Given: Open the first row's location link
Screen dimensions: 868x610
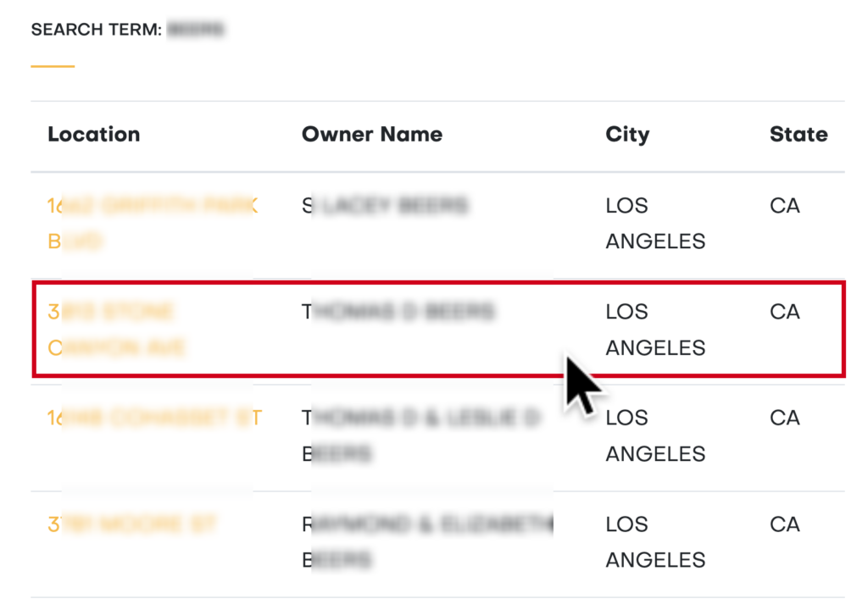Looking at the screenshot, I should pos(153,223).
